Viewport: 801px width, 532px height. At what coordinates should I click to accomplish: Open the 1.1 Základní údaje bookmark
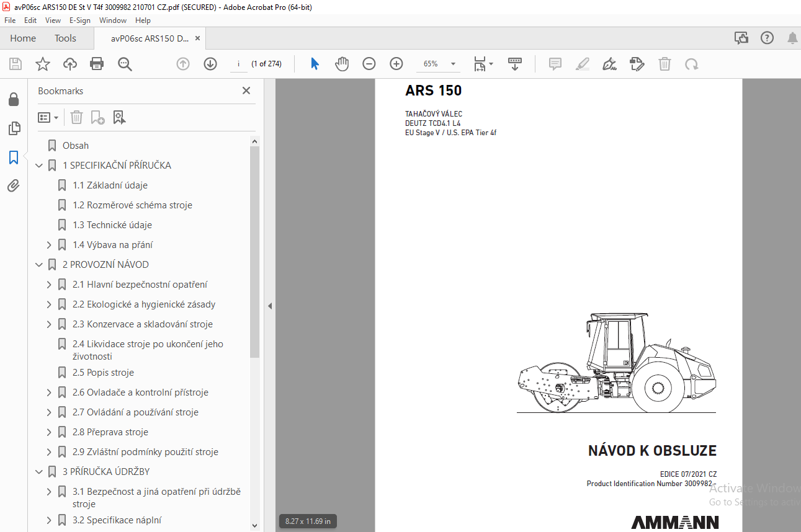[x=110, y=185]
